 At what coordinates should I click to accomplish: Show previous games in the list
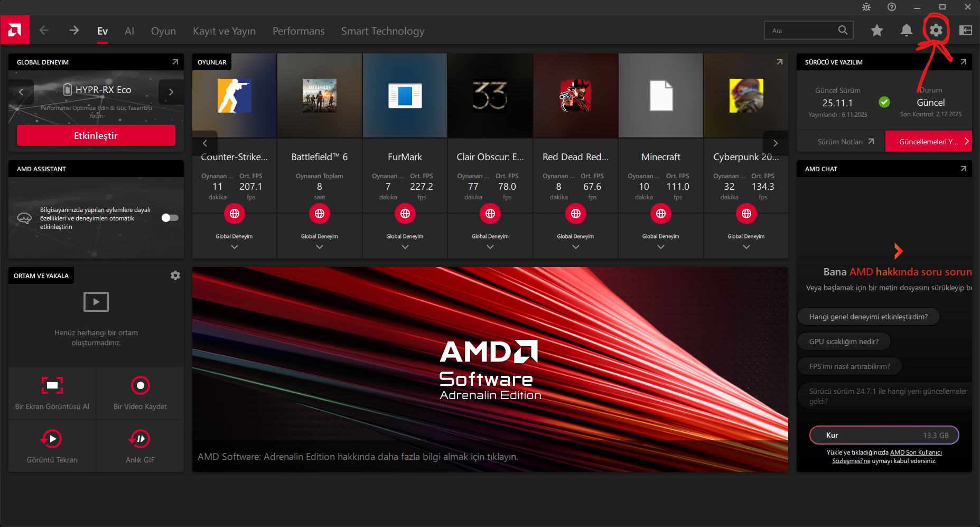click(x=205, y=143)
